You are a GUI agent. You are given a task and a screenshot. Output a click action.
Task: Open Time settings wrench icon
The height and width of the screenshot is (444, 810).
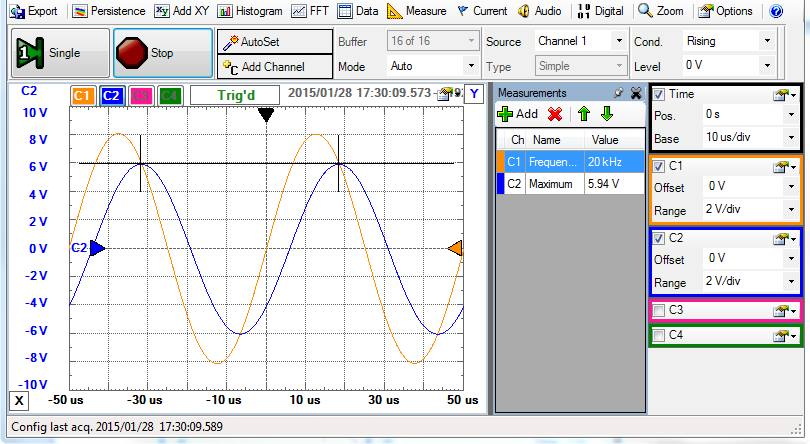coord(785,95)
